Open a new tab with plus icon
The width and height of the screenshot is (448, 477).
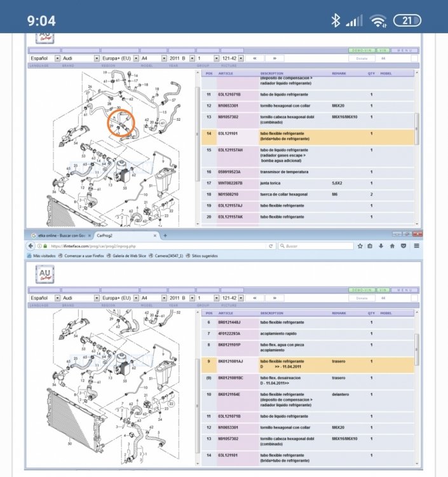pyautogui.click(x=165, y=235)
